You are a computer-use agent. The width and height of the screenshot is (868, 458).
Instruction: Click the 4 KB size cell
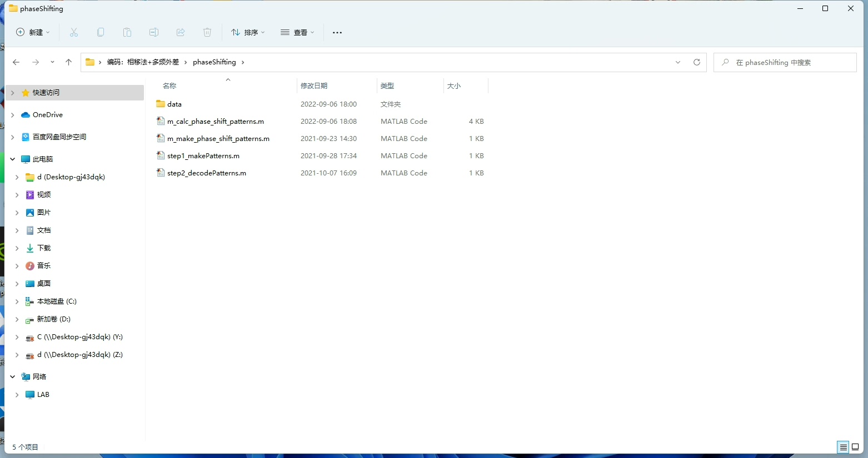[476, 121]
